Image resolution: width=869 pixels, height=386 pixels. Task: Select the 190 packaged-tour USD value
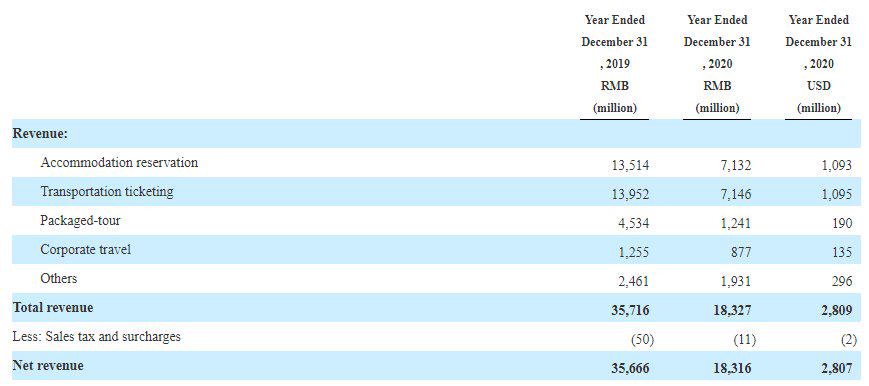point(842,223)
